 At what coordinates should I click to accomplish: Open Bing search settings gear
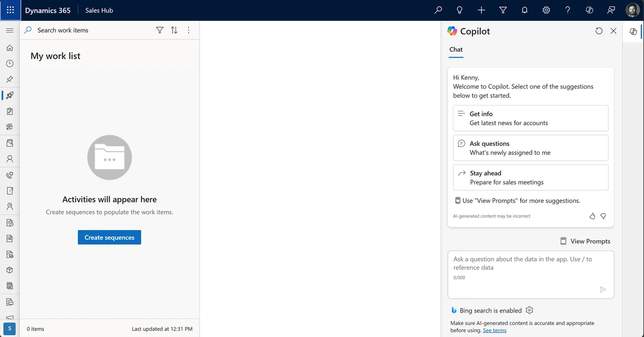[x=529, y=310]
